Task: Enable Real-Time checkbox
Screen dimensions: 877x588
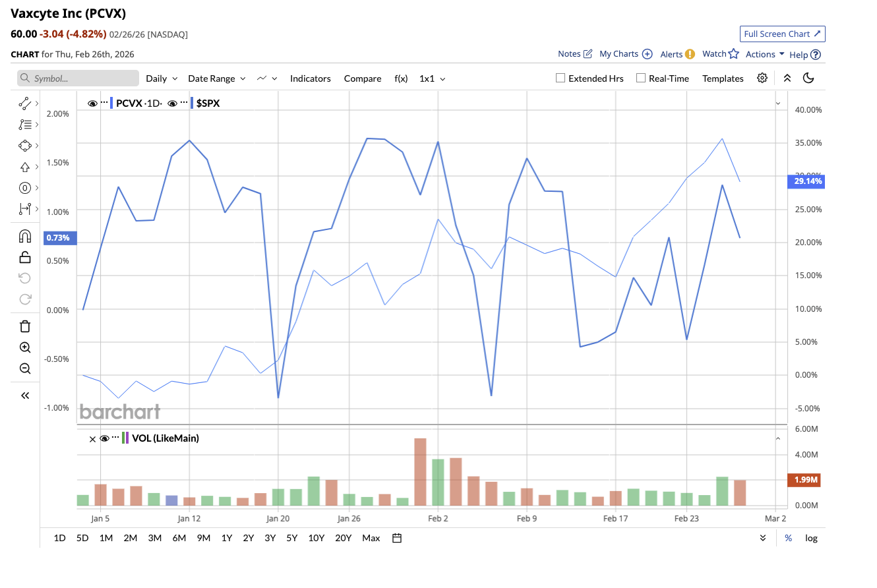Action: pos(640,78)
